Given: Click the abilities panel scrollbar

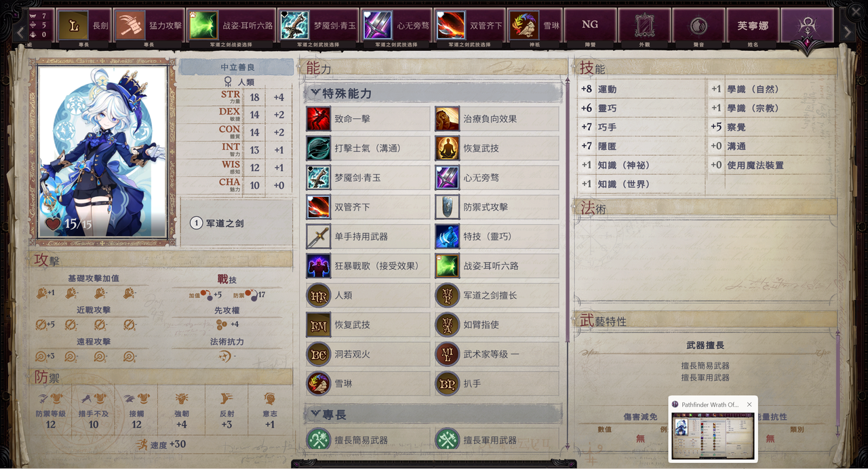Looking at the screenshot, I should click(568, 265).
